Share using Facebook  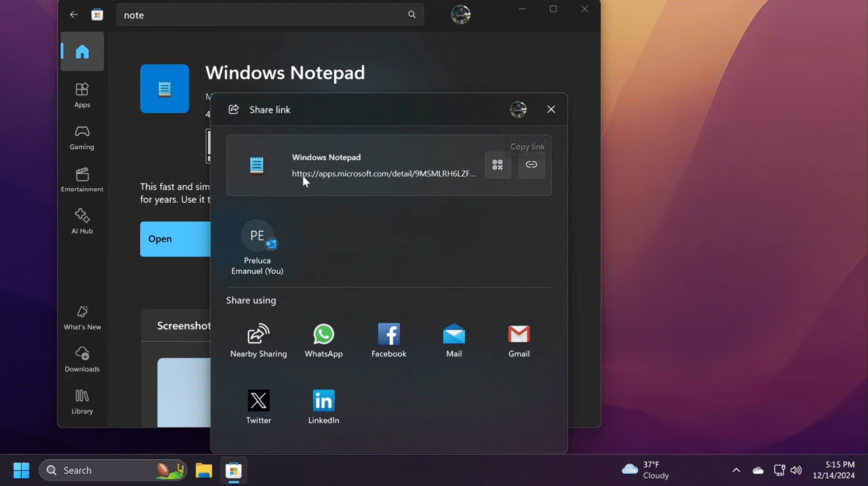pos(389,341)
